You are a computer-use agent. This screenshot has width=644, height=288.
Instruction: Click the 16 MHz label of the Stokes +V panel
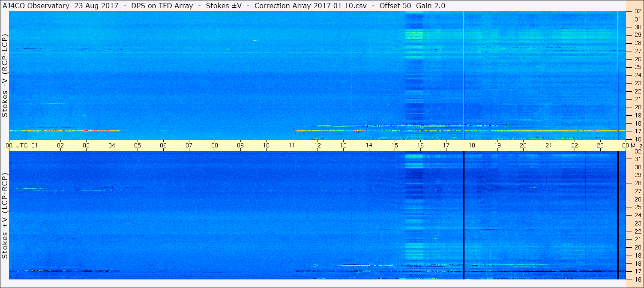point(637,279)
